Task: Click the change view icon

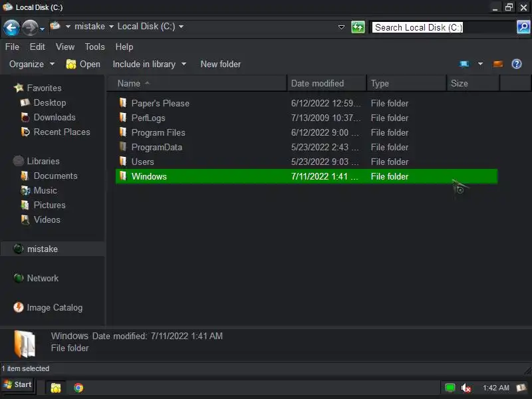Action: 464,64
